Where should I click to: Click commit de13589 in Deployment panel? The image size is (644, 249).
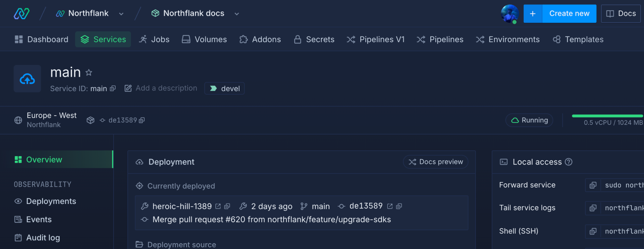366,206
